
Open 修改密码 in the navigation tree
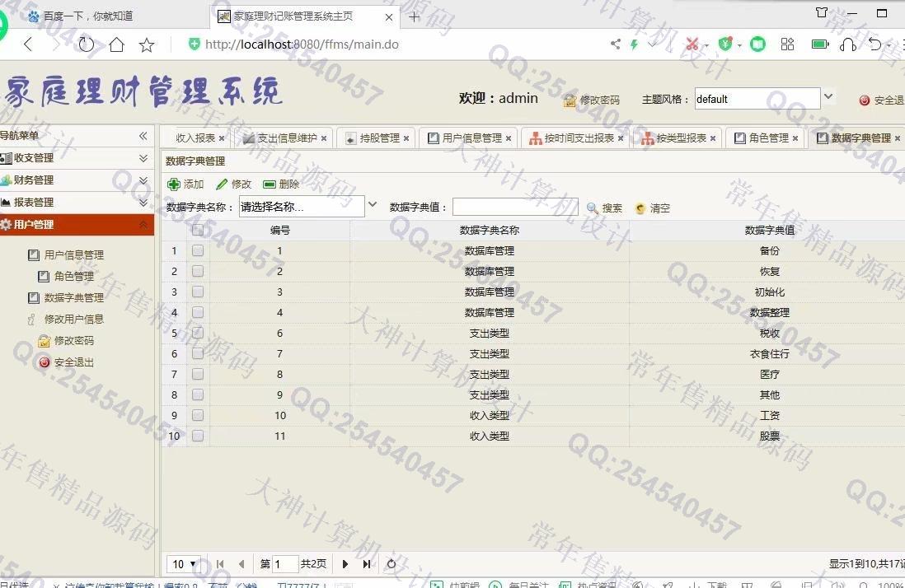66,341
